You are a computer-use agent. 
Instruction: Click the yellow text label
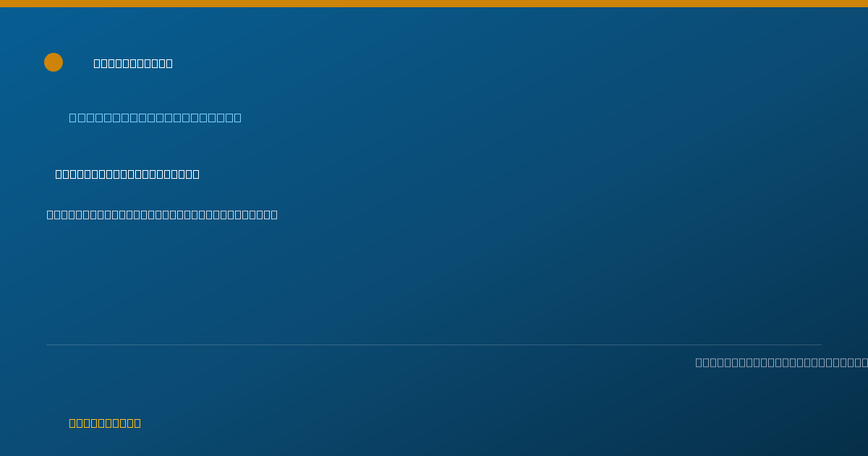[105, 423]
